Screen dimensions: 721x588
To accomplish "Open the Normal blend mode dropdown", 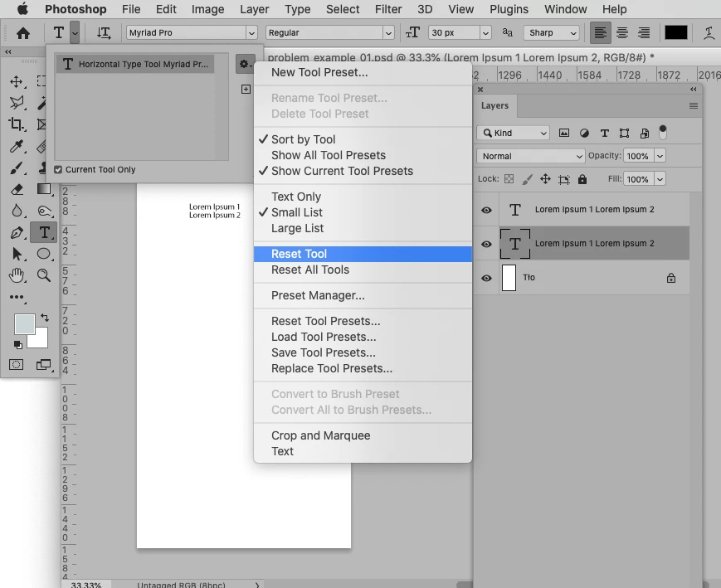I will coord(531,156).
